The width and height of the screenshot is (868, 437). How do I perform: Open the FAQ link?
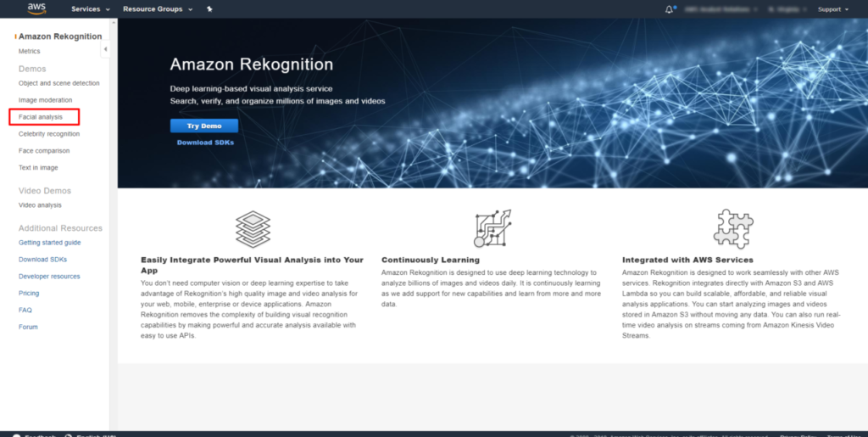25,311
